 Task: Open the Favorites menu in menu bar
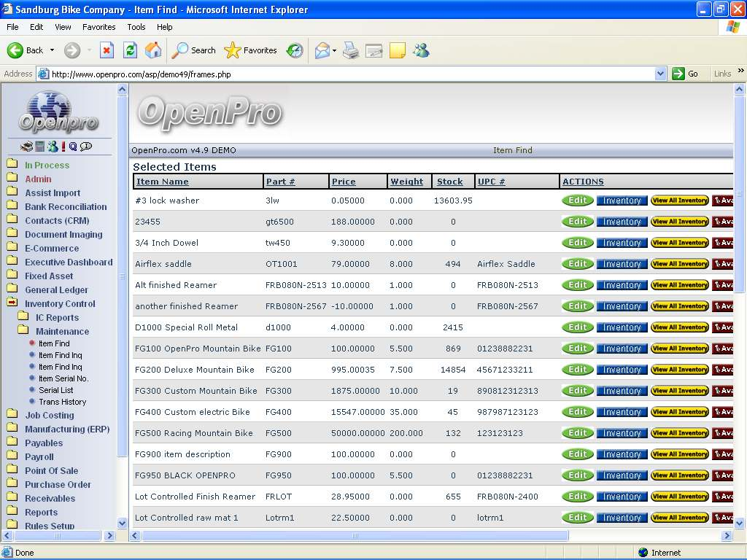[x=98, y=27]
